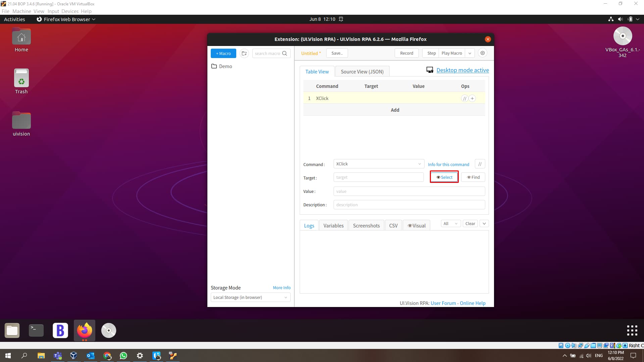The image size is (644, 362).
Task: Open the Demo folder in macro list
Action: click(x=222, y=66)
